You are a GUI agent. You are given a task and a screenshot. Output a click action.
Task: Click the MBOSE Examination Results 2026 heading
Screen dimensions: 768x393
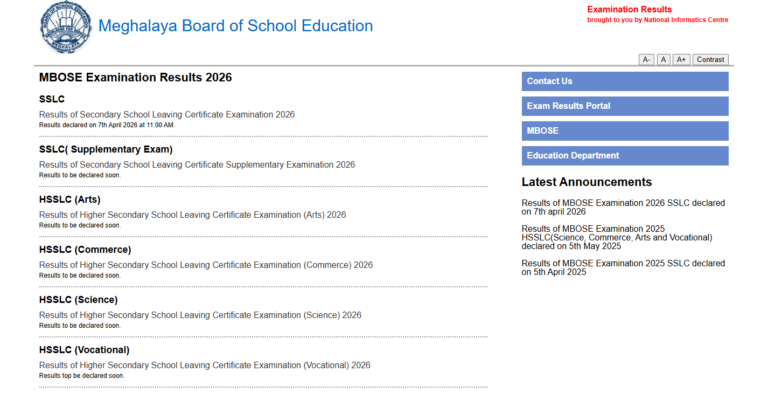[x=136, y=77]
